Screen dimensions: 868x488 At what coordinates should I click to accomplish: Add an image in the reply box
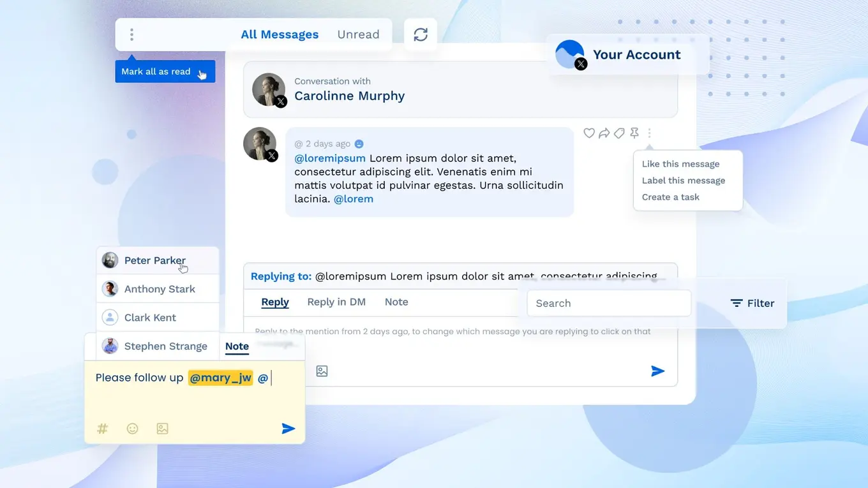[x=322, y=370]
